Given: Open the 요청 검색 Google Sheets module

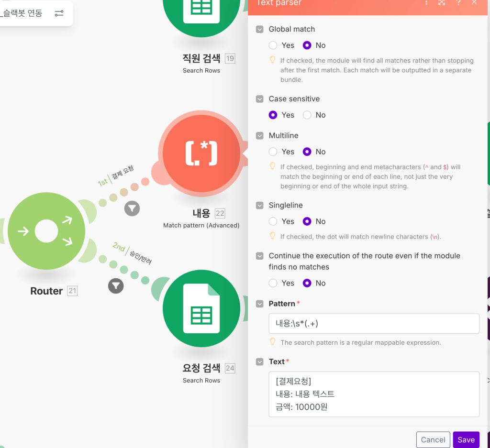Looking at the screenshot, I should [201, 309].
